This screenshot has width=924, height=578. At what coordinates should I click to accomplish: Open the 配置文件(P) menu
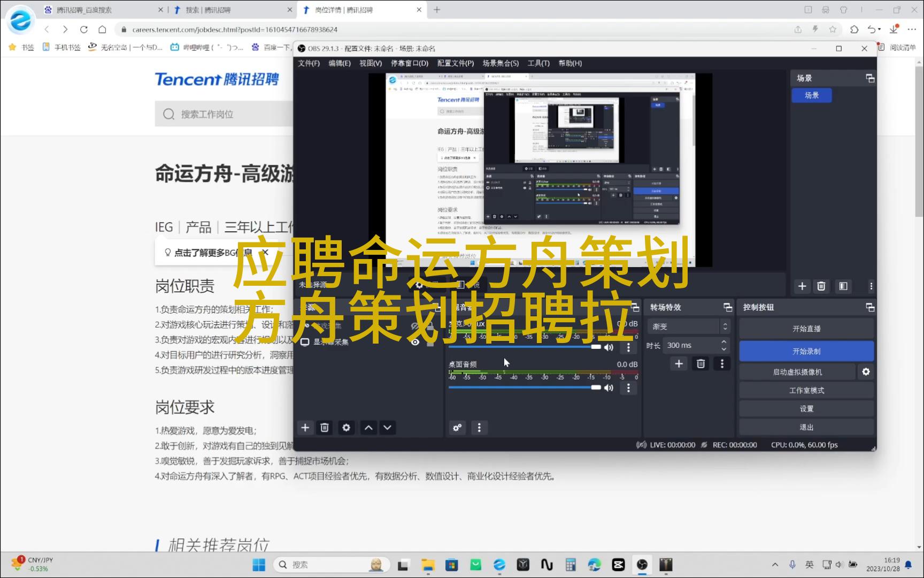pos(456,63)
